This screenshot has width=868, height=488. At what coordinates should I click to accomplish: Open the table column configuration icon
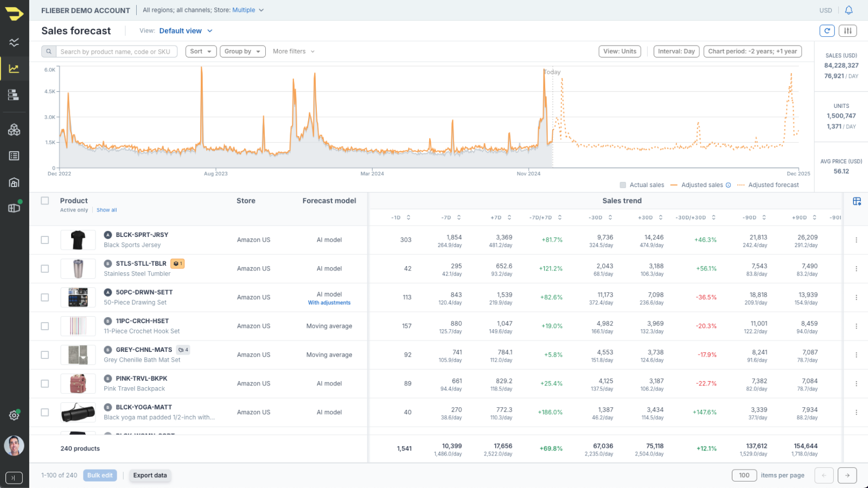(857, 201)
